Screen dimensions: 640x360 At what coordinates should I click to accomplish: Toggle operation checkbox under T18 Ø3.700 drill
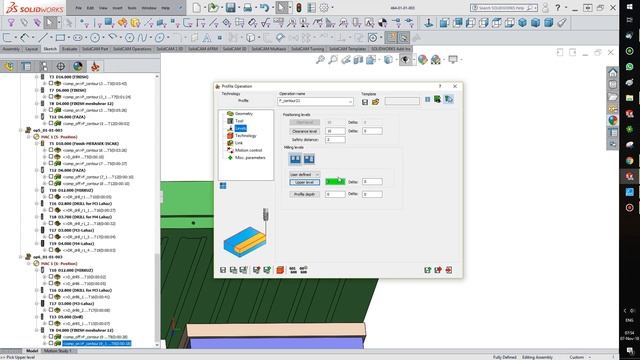51,223
